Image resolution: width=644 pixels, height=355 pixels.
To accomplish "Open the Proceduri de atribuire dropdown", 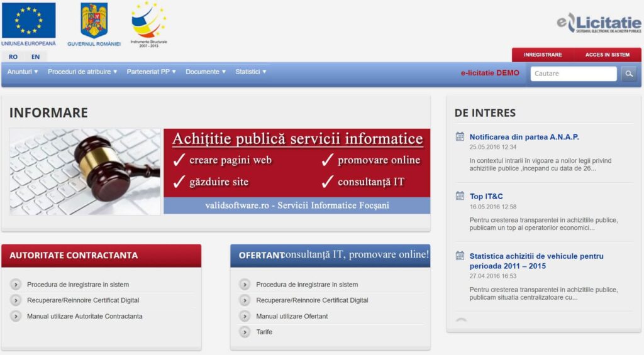I will click(82, 72).
